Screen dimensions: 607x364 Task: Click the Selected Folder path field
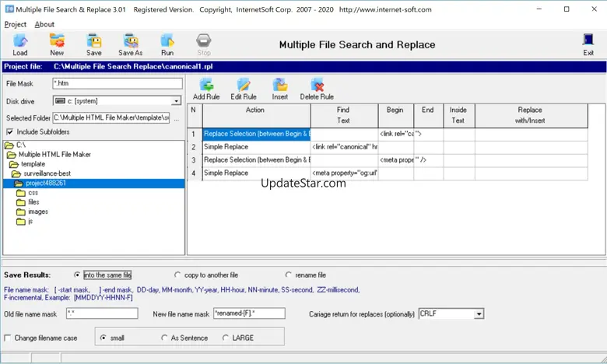point(111,118)
